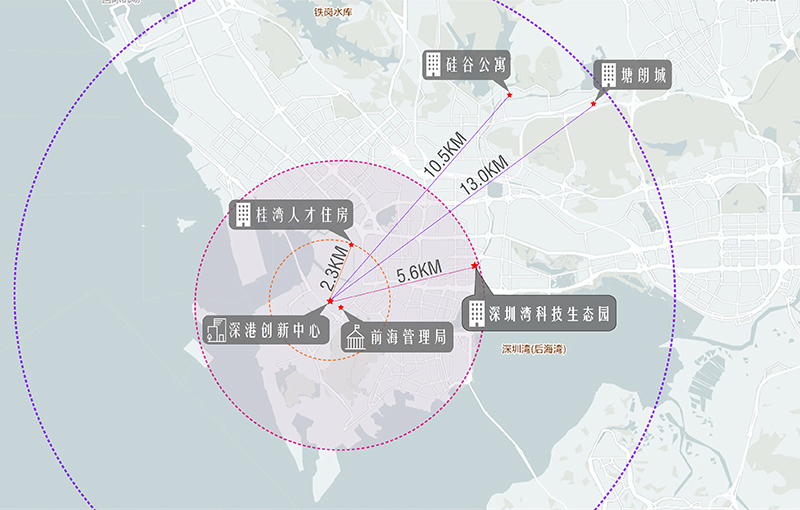
Task: Click the 2.3KM distance label
Action: [340, 266]
